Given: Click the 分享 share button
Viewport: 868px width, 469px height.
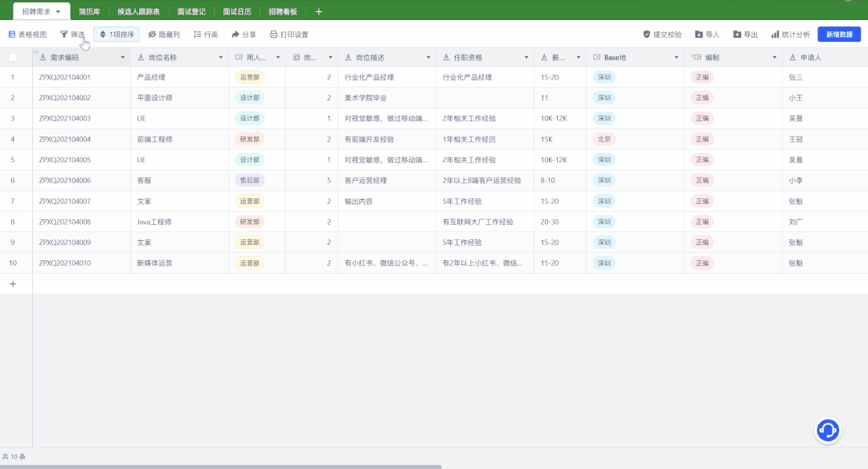Looking at the screenshot, I should coord(244,35).
